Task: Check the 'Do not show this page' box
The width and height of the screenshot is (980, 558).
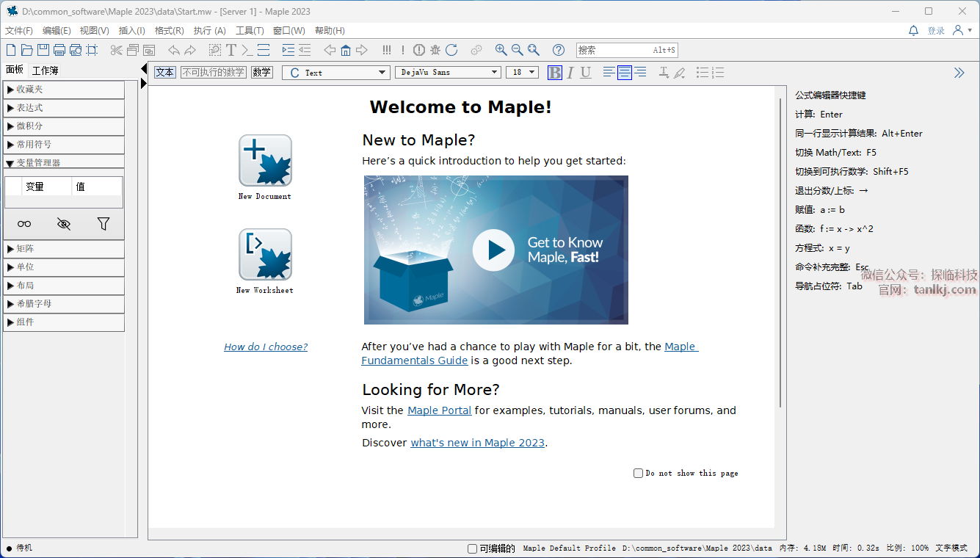Action: pyautogui.click(x=638, y=474)
